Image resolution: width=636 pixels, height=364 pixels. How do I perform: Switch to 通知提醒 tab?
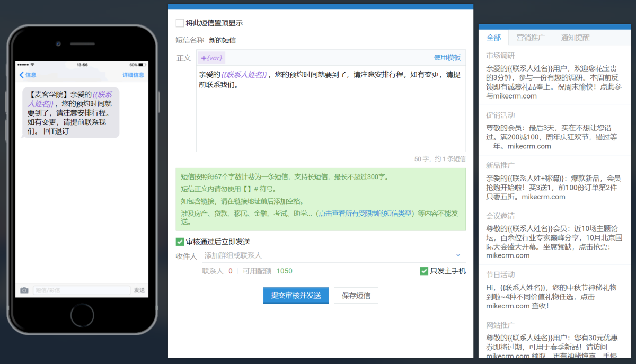(x=575, y=38)
